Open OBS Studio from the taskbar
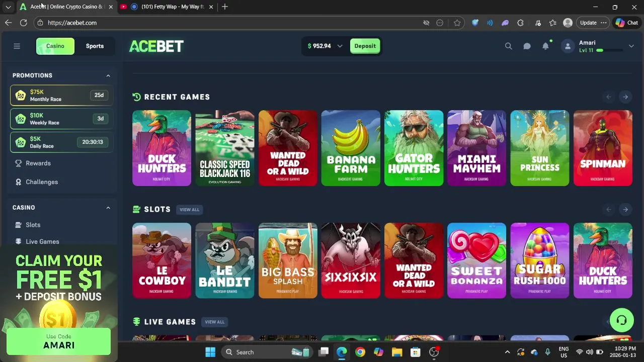This screenshot has height=362, width=644. pos(434,352)
